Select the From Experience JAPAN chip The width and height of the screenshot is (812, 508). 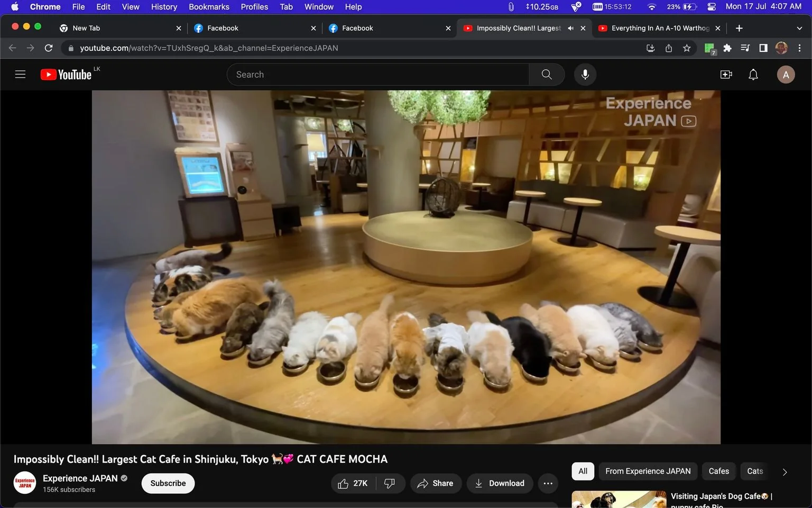tap(648, 471)
